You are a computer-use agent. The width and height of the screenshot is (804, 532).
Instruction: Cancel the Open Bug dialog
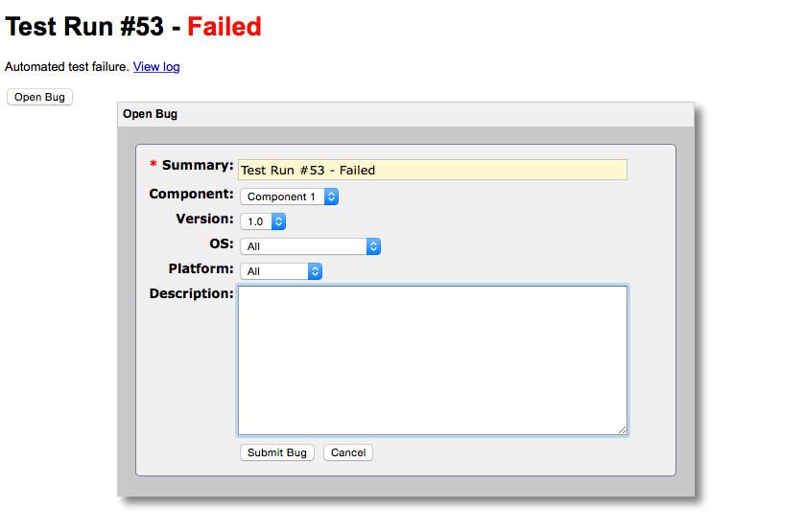[x=348, y=452]
